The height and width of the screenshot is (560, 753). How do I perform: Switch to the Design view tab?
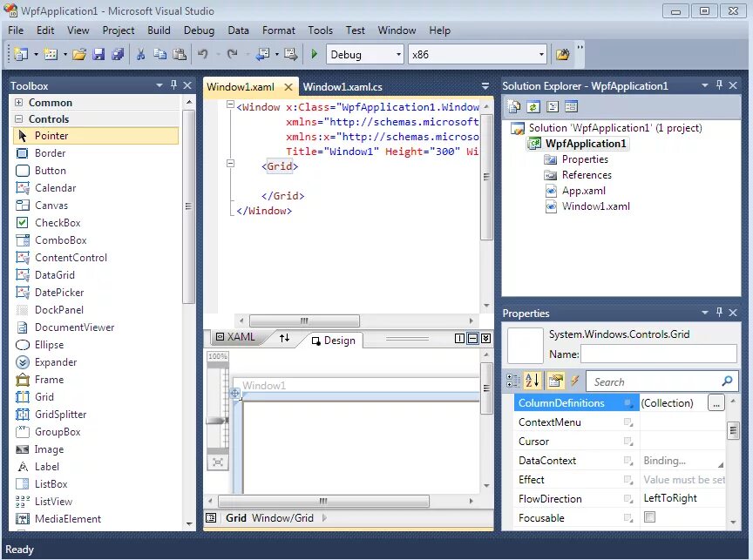pyautogui.click(x=334, y=341)
